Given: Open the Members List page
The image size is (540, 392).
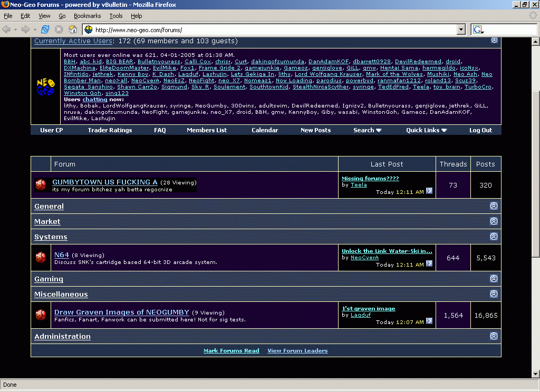Looking at the screenshot, I should click(x=207, y=130).
